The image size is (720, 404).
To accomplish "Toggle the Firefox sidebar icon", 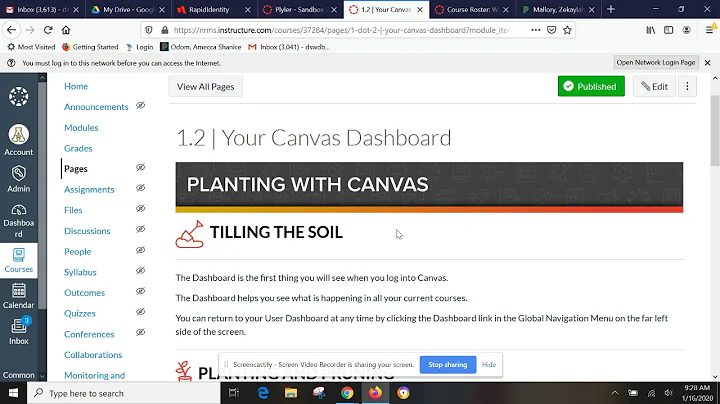I will click(x=669, y=30).
